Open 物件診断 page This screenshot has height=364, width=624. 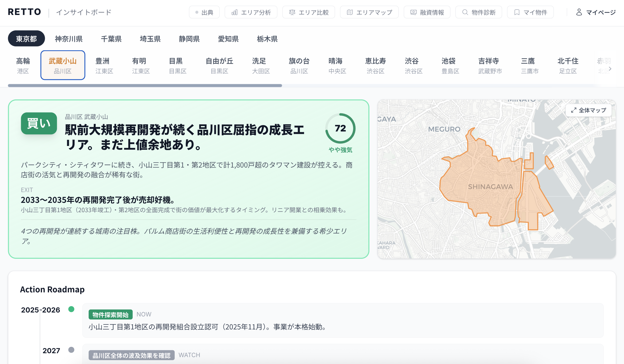479,12
